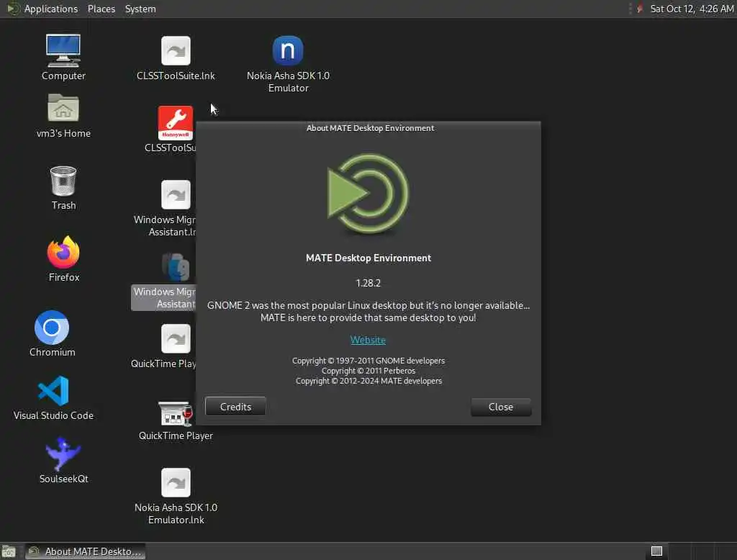Click the Copyright 2012-2024 MATE developers line
Screen dimensions: 737x560
pos(369,381)
